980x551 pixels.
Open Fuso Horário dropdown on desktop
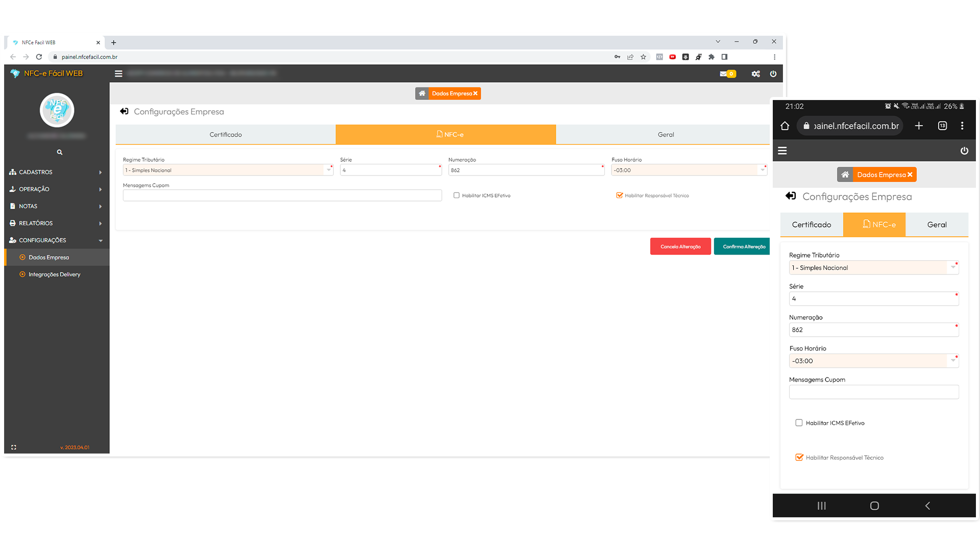click(689, 170)
